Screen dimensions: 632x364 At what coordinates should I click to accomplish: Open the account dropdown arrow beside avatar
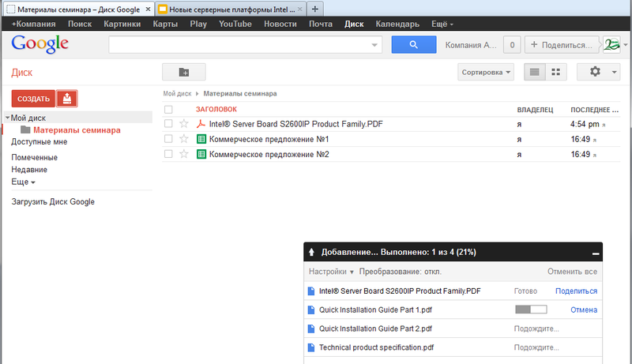tap(625, 45)
